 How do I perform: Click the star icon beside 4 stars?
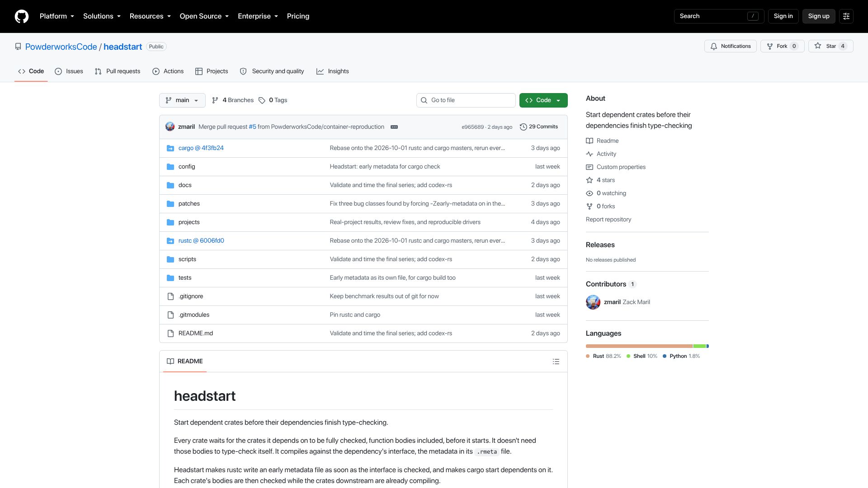click(x=590, y=180)
